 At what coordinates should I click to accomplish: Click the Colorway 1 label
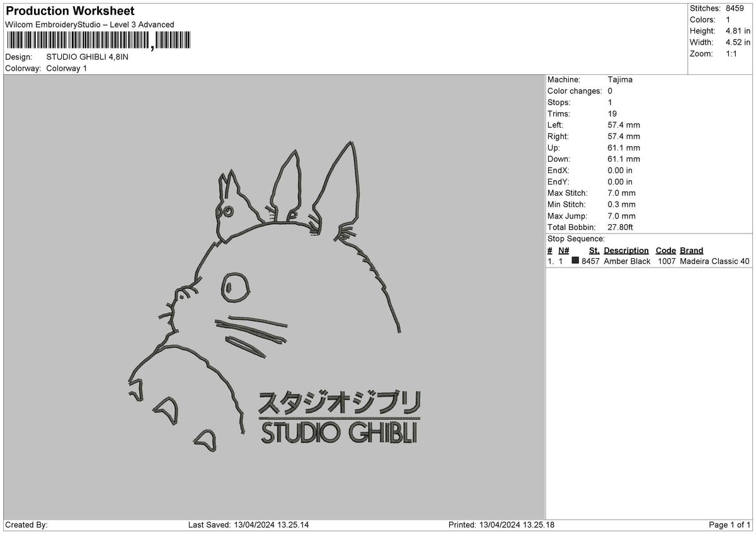67,68
